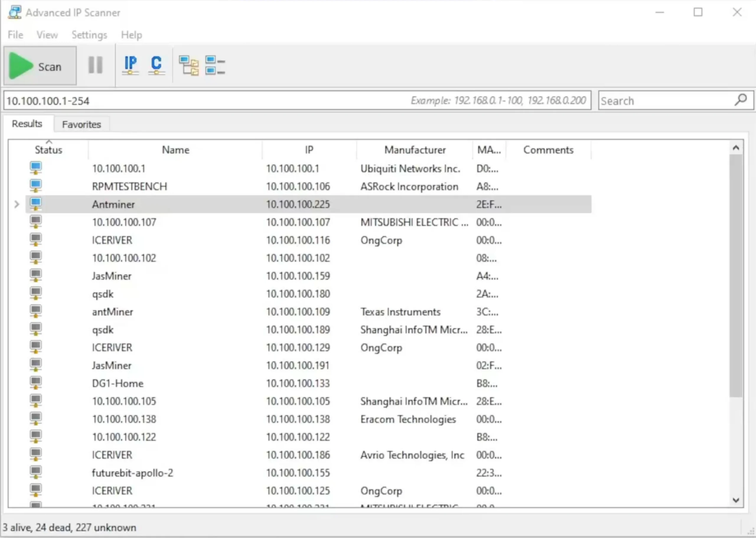Open the File menu
The image size is (756, 538).
pyautogui.click(x=16, y=35)
